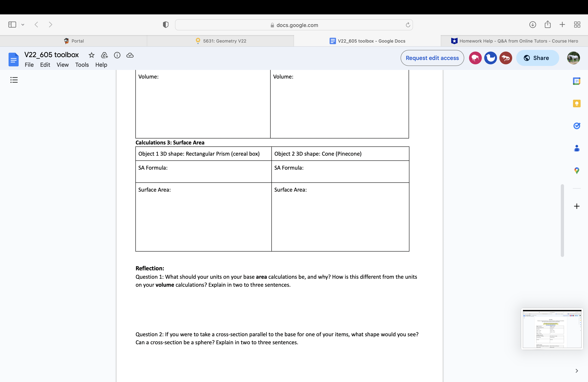This screenshot has width=588, height=382.
Task: Toggle the privacy shield for this site
Action: pos(166,24)
